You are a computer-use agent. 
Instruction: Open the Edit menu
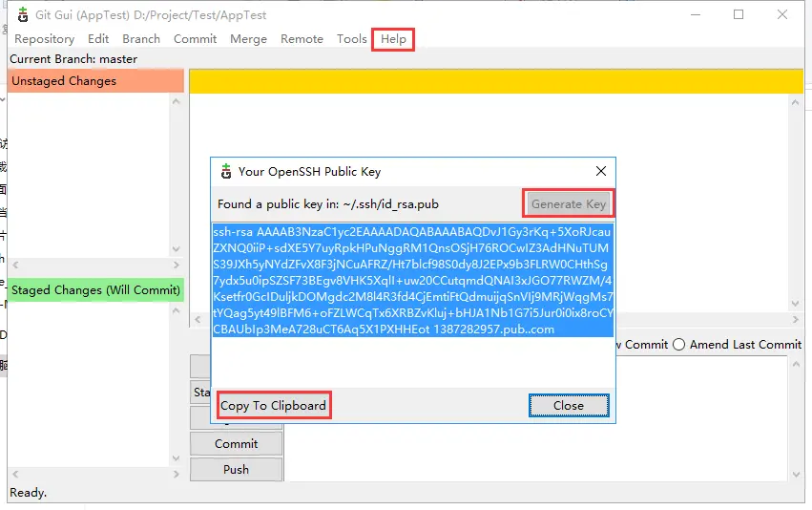98,39
